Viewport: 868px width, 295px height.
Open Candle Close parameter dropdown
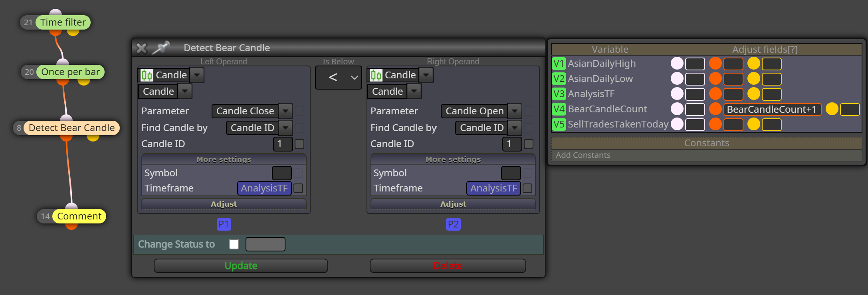coord(285,111)
